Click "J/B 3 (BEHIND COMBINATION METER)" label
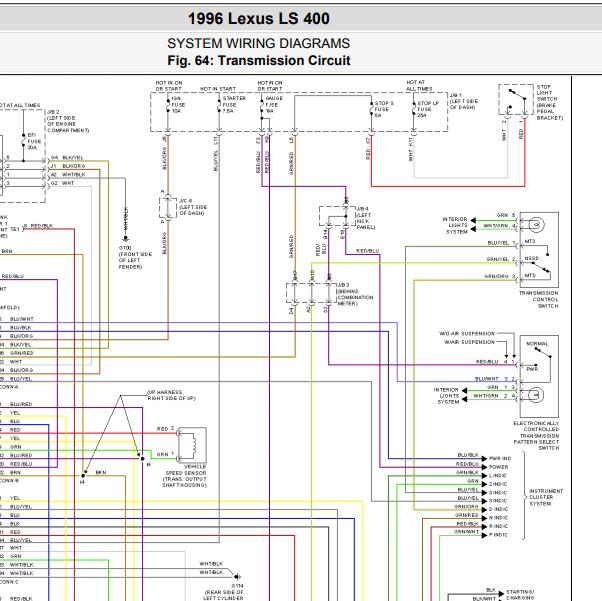The image size is (602, 601). [x=355, y=294]
